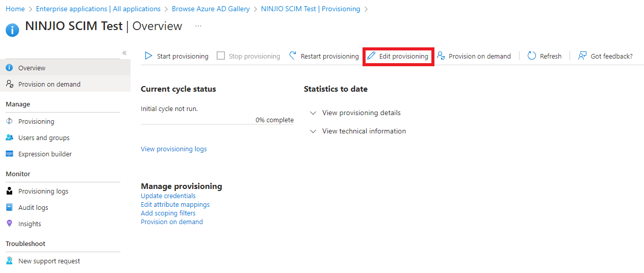Click the Stop provisioning square checkbox
The image size is (644, 273).
(221, 56)
